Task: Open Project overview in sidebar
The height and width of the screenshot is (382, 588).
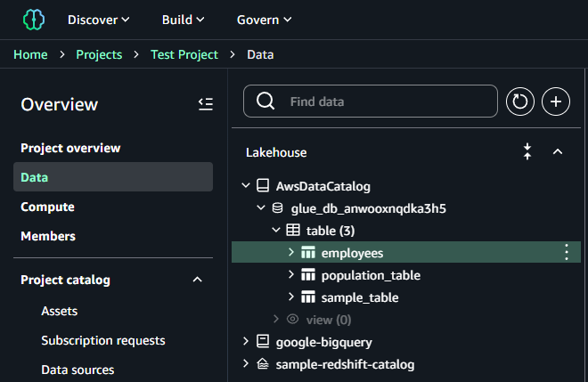Action: point(70,148)
